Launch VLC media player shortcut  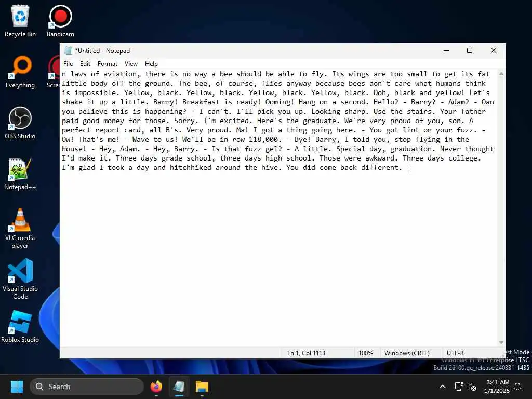click(20, 229)
